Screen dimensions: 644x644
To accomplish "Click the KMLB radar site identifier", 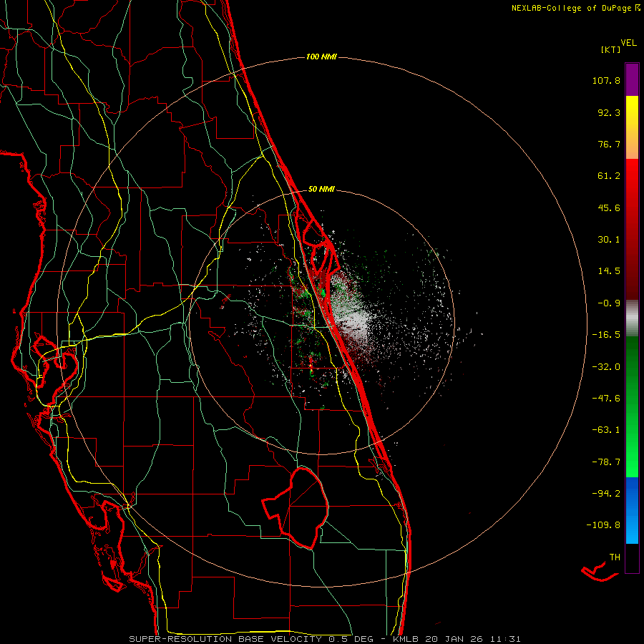I will click(x=406, y=639).
